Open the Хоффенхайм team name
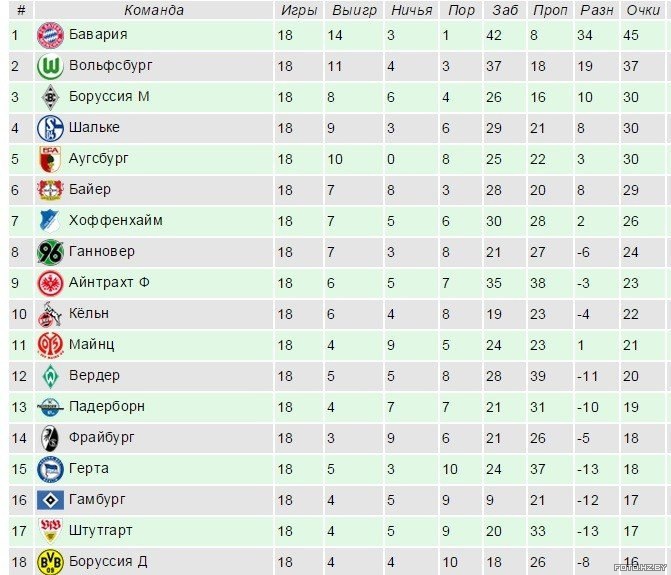The image size is (671, 575). point(116,220)
